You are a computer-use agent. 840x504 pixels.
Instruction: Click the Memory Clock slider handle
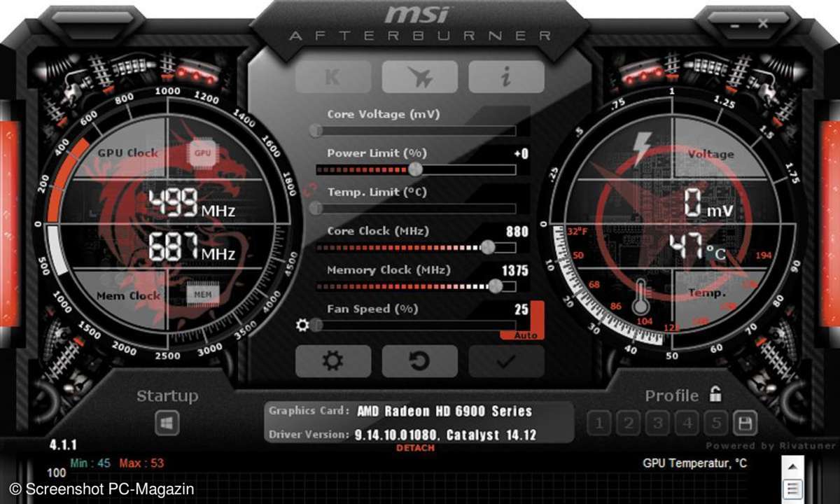click(x=496, y=286)
